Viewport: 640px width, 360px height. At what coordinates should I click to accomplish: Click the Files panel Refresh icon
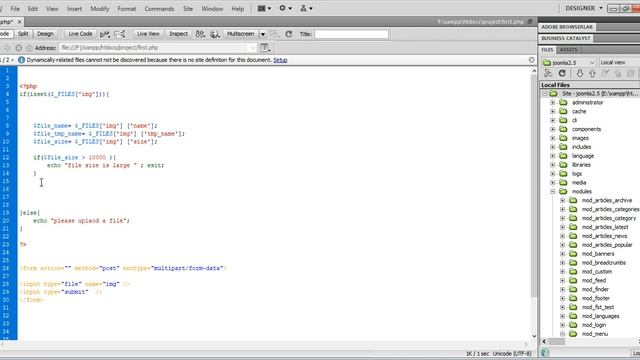pos(562,73)
